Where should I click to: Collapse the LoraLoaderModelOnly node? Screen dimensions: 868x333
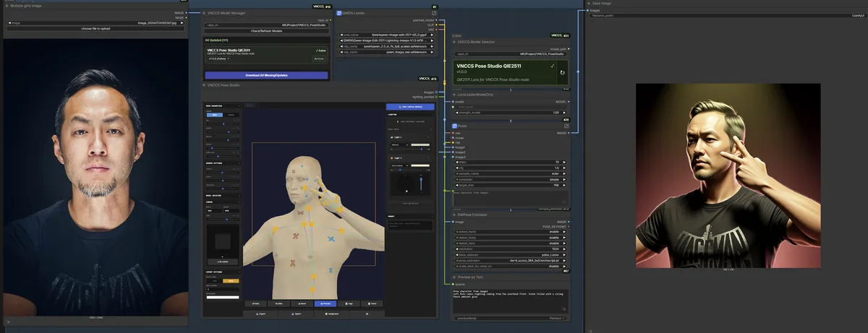(454, 95)
